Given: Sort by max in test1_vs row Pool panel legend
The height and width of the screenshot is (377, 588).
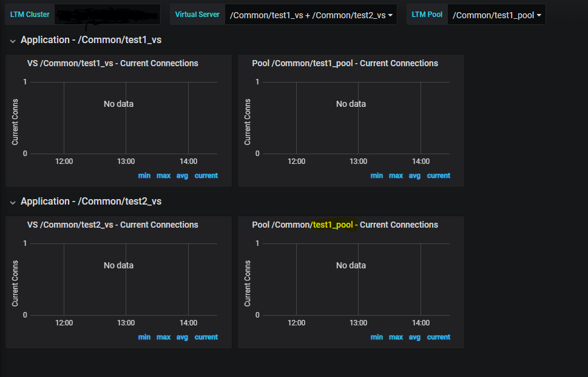Looking at the screenshot, I should (x=396, y=175).
